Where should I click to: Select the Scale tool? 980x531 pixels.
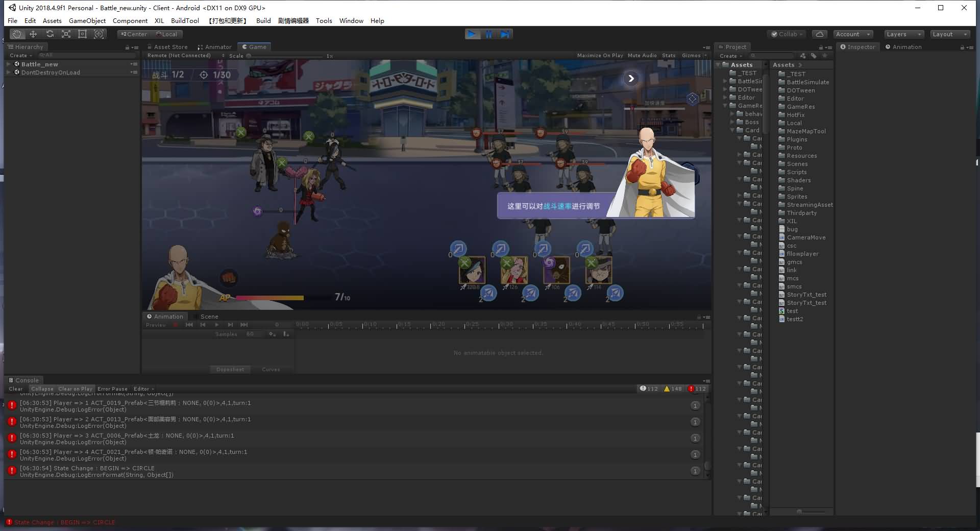[66, 34]
